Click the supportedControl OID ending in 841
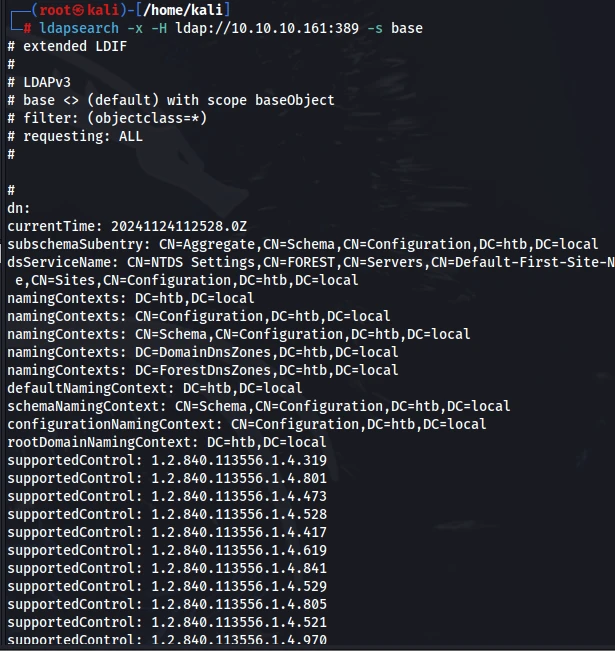Image resolution: width=615 pixels, height=651 pixels. point(239,568)
